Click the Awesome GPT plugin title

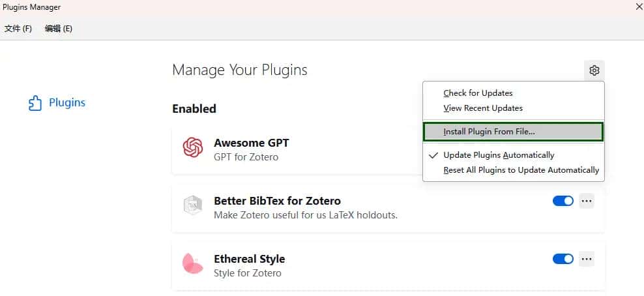point(251,143)
